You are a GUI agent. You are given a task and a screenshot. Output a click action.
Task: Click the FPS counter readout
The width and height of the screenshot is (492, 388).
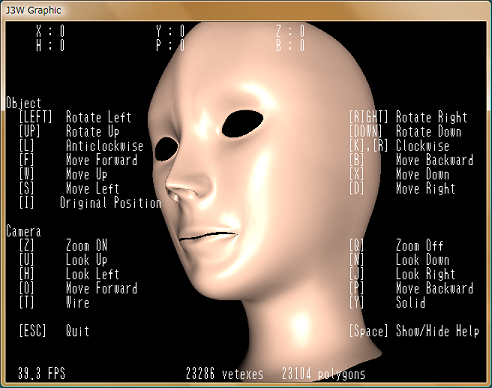coord(42,373)
